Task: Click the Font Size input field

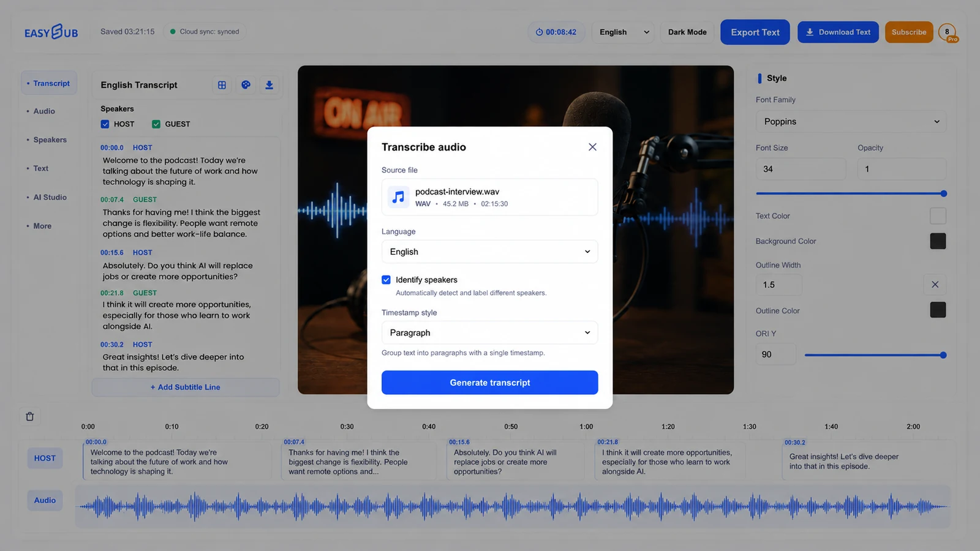Action: tap(801, 169)
